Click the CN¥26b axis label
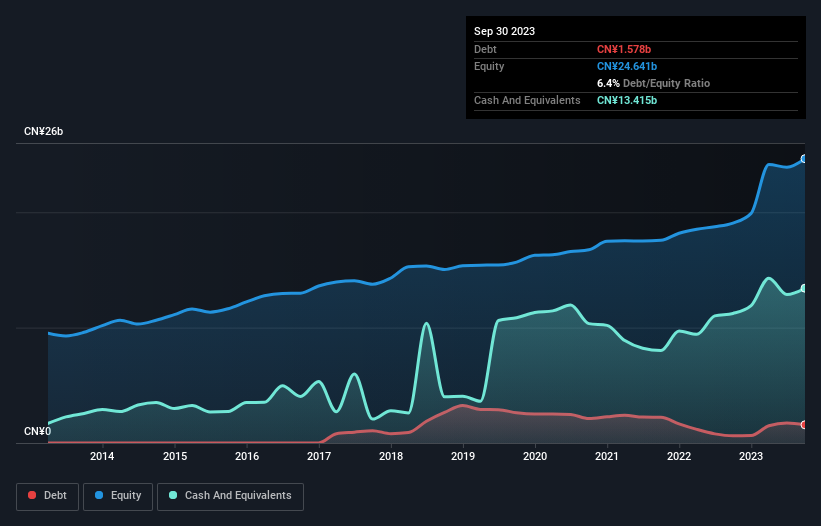This screenshot has width=821, height=526. 43,131
